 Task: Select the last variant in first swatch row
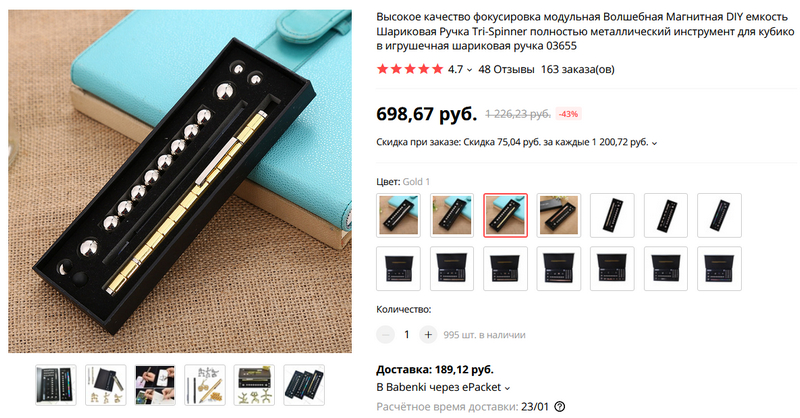pos(719,215)
